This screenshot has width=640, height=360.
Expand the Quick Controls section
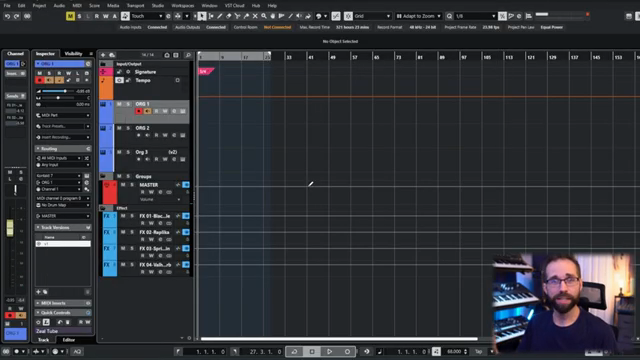(62, 313)
